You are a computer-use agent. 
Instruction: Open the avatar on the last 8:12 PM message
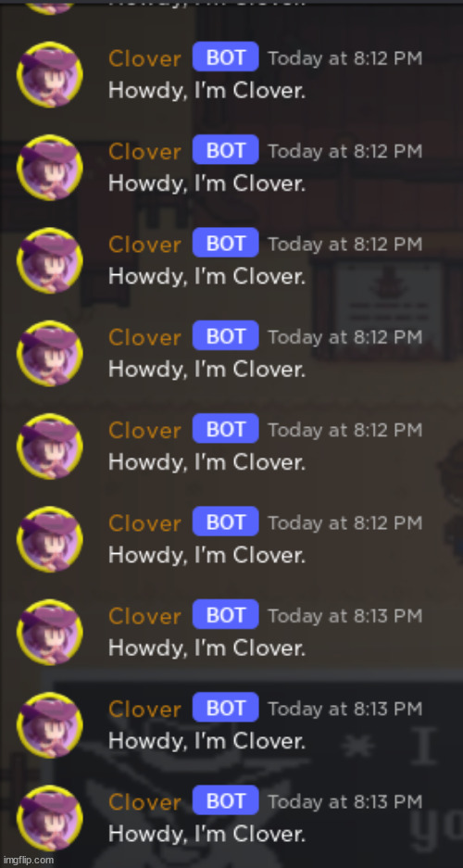[x=50, y=538]
